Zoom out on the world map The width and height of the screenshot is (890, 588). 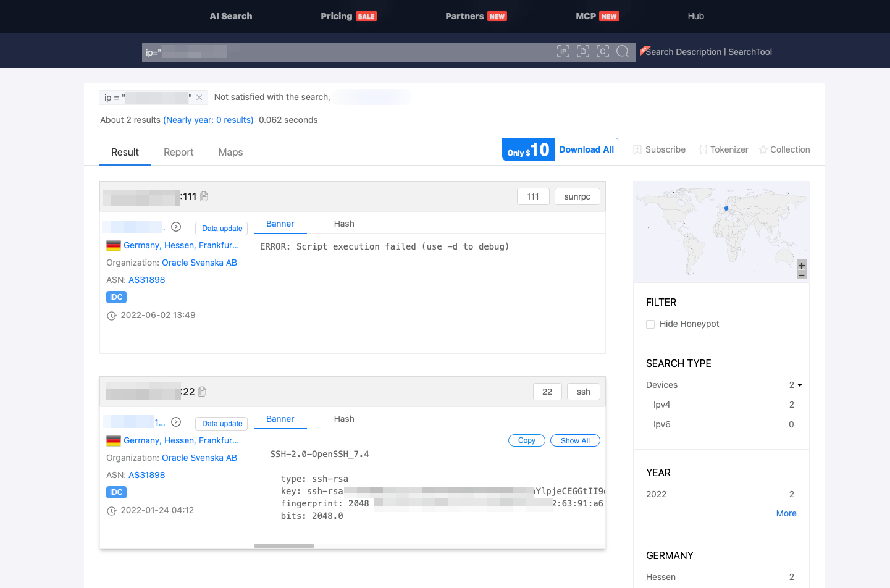tap(801, 275)
